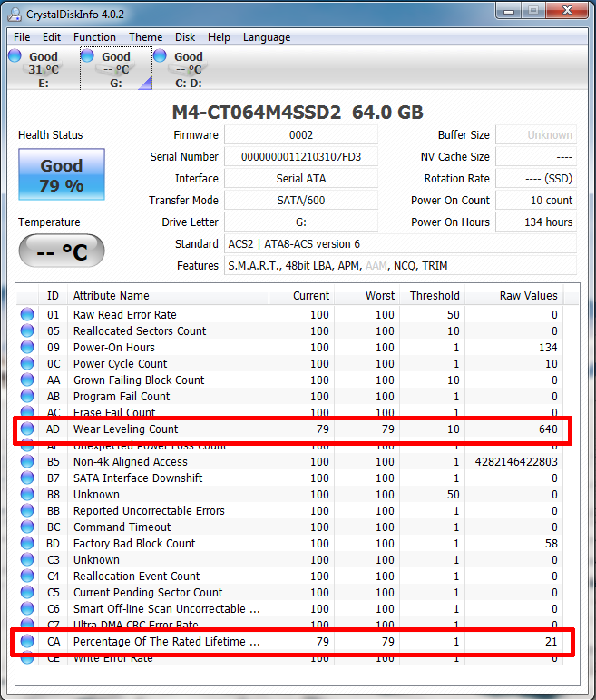This screenshot has height=700, width=596.
Task: Open the Function menu
Action: (94, 37)
